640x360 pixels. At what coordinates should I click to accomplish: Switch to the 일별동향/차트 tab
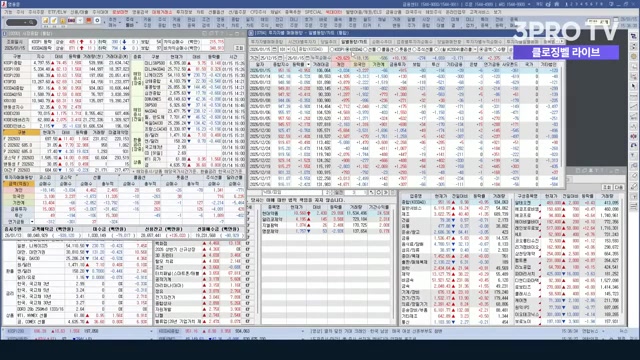pos(354,42)
